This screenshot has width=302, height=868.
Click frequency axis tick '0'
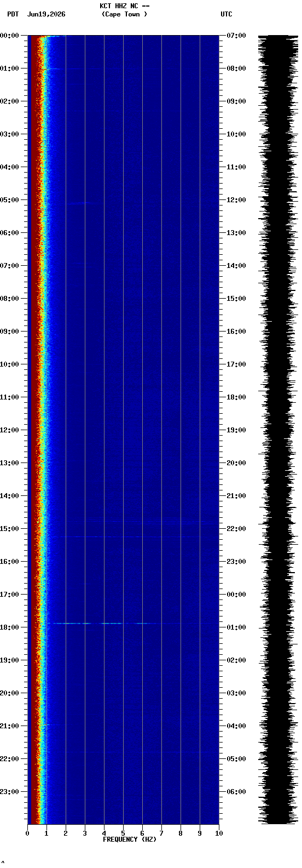click(x=27, y=833)
